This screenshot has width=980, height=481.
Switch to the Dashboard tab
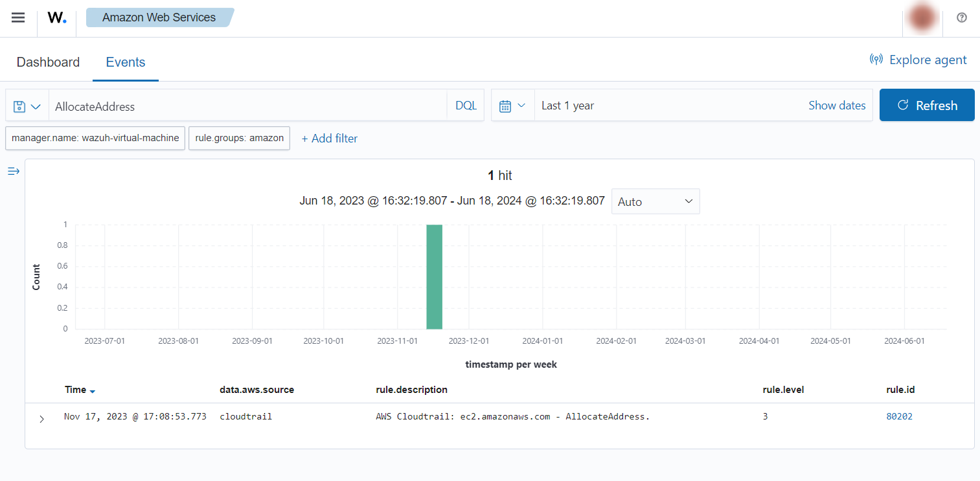point(48,62)
